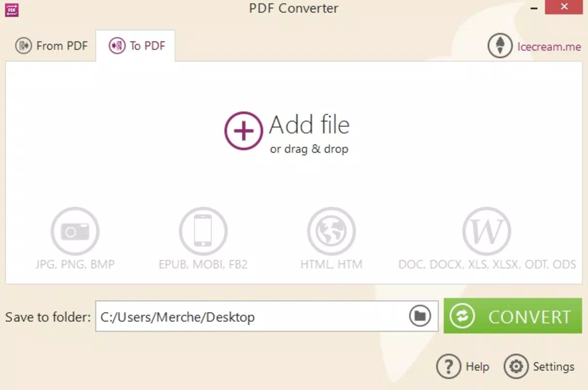Switch to the From PDF tab
This screenshot has width=588, height=390.
point(51,46)
